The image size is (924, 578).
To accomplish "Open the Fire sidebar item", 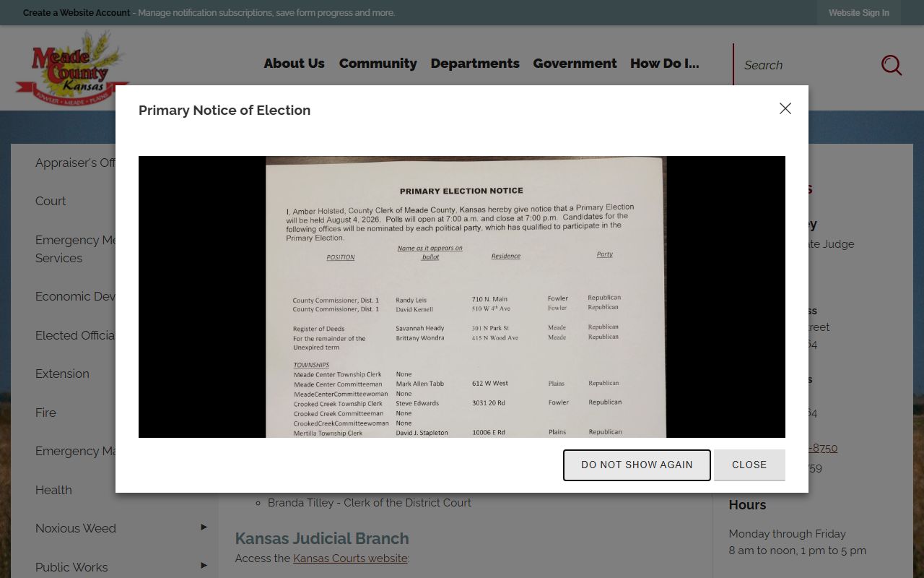I will pyautogui.click(x=45, y=413).
